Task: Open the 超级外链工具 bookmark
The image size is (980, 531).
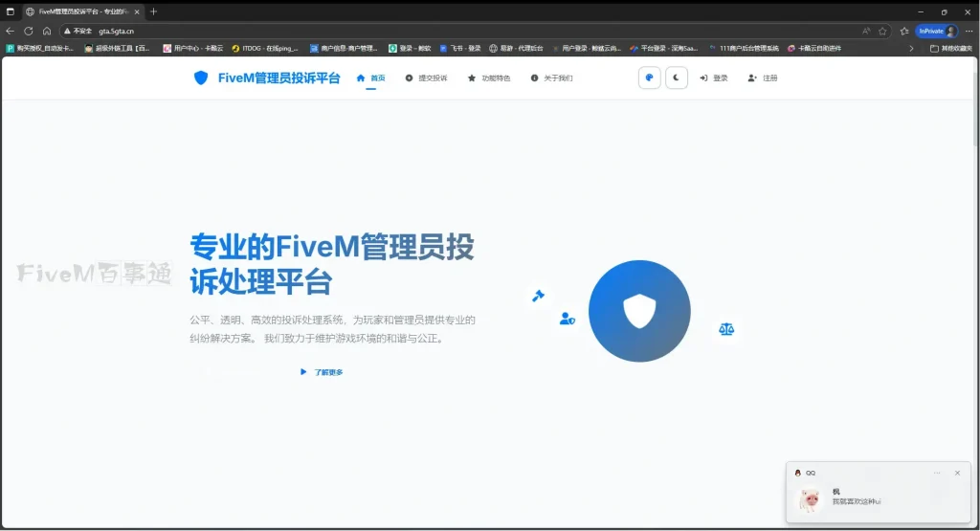Action: click(x=117, y=48)
